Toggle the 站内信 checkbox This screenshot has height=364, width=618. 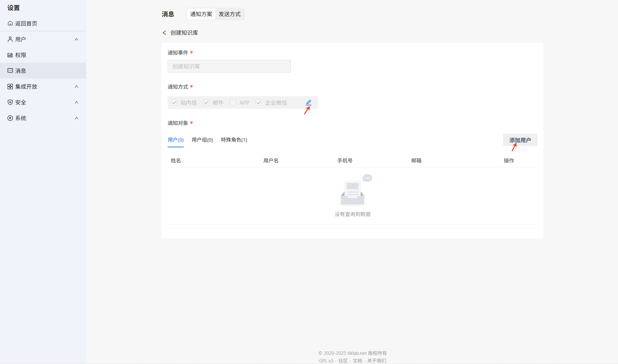(x=174, y=103)
